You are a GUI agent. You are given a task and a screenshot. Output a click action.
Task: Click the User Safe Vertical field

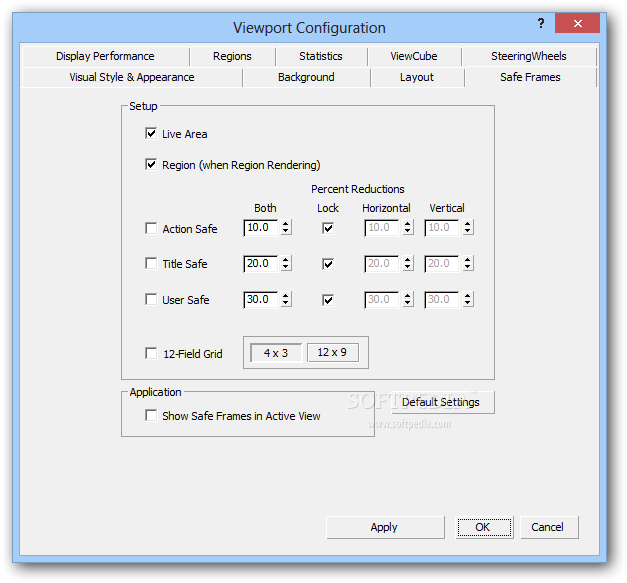[x=442, y=299]
